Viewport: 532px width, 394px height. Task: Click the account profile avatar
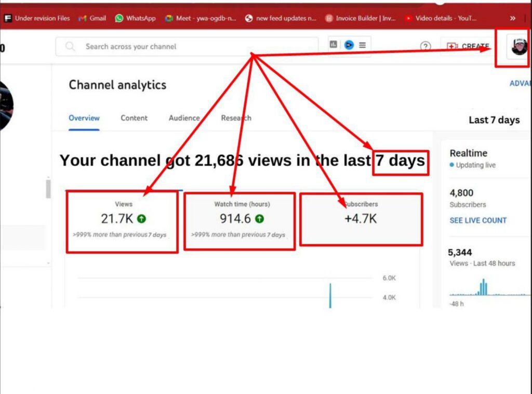(x=519, y=46)
